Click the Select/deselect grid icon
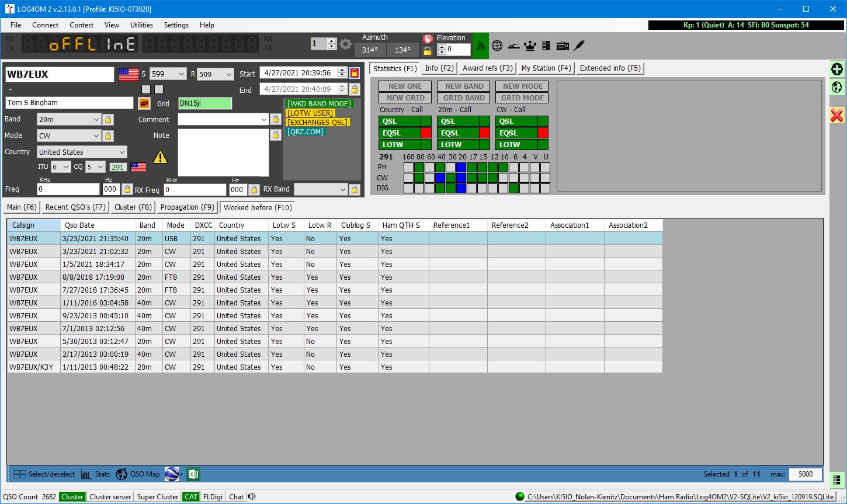 [20, 474]
